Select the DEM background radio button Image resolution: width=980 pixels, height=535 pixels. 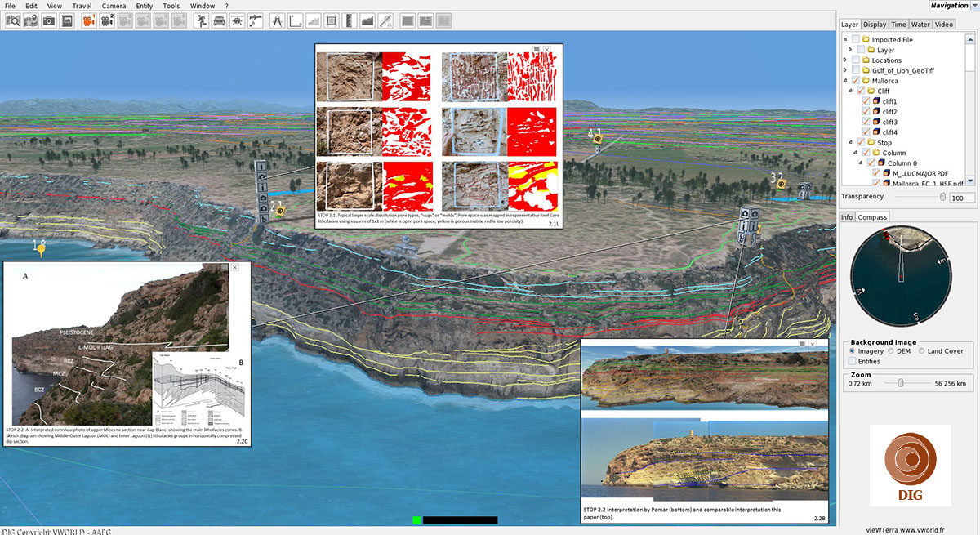click(x=891, y=351)
